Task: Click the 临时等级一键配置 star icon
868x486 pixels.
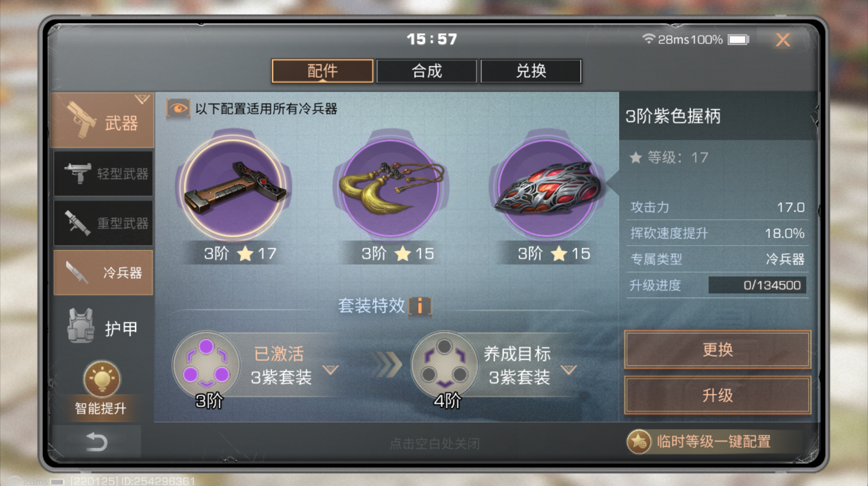Action: pos(639,442)
